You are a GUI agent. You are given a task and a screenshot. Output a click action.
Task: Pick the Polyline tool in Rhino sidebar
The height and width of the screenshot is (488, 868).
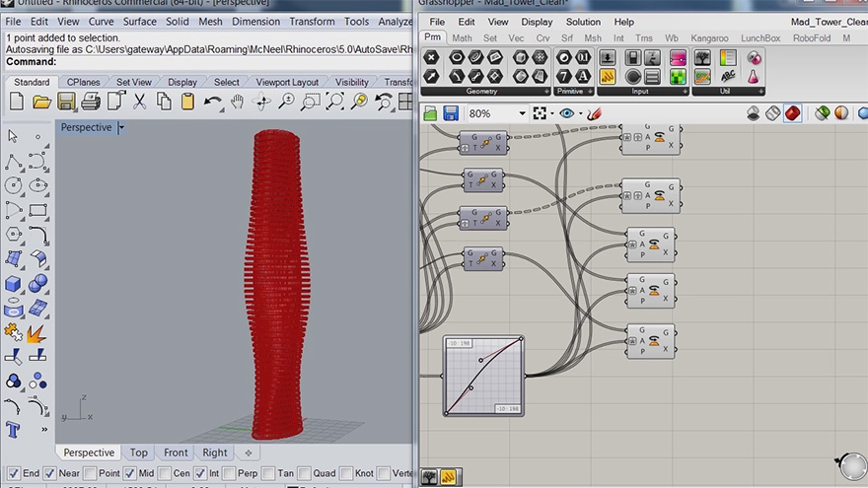(13, 162)
